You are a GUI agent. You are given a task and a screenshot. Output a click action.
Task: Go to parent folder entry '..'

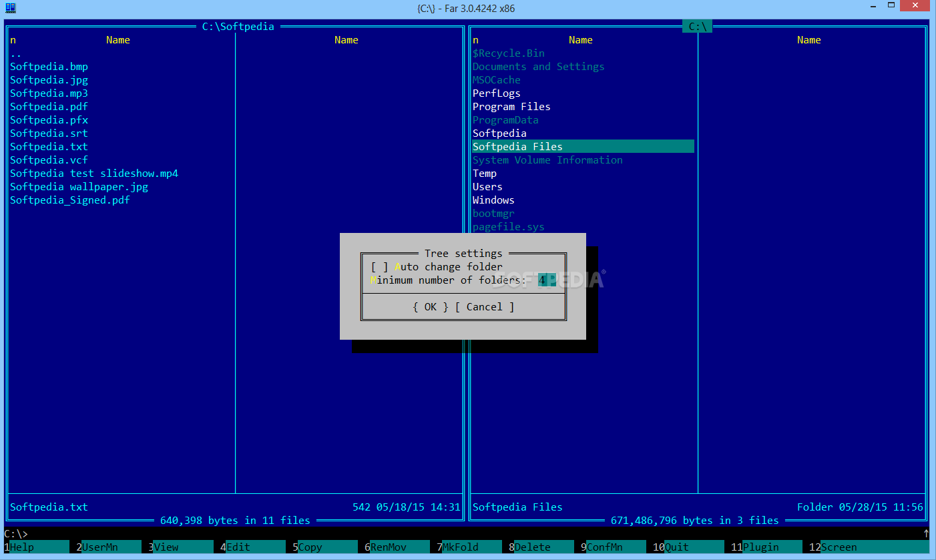pyautogui.click(x=16, y=53)
